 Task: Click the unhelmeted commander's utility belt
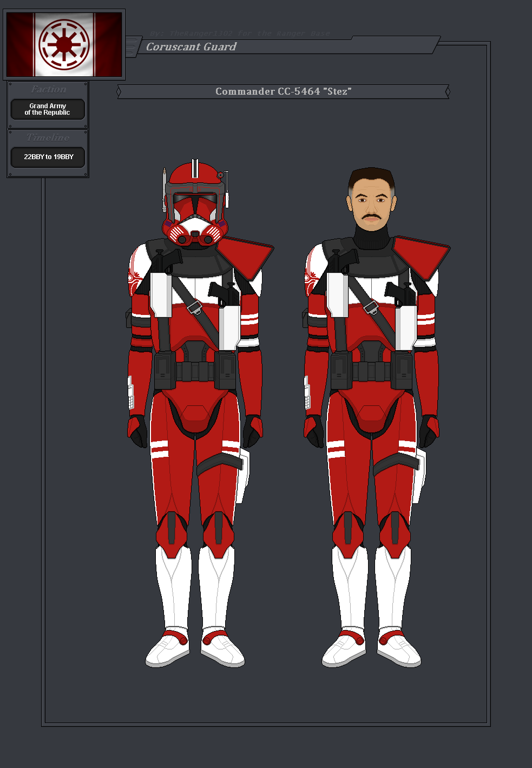pos(371,370)
